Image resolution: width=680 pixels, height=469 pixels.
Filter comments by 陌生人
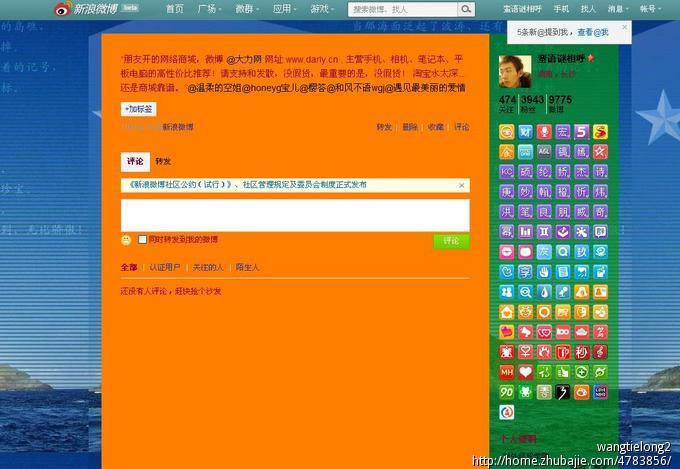pos(247,267)
